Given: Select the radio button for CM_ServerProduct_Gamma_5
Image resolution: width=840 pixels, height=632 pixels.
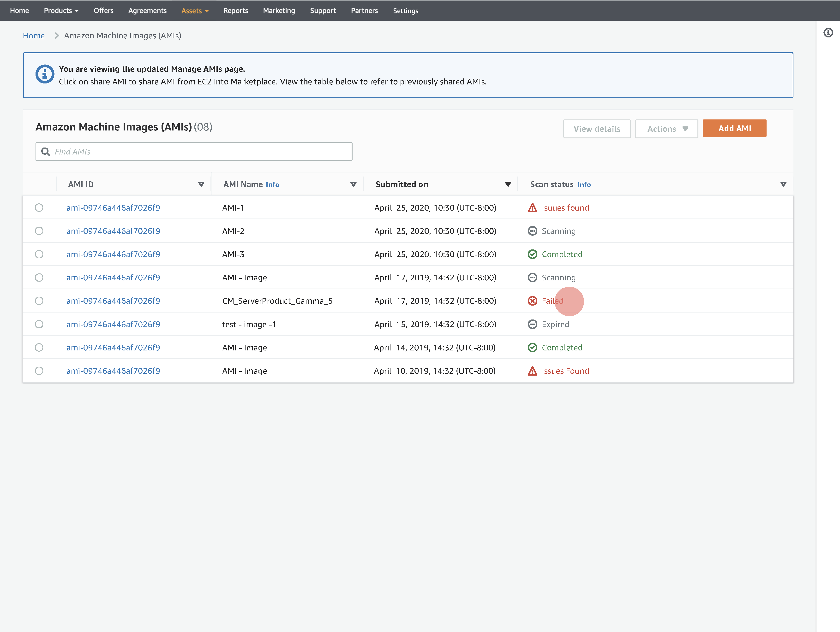Looking at the screenshot, I should 39,301.
